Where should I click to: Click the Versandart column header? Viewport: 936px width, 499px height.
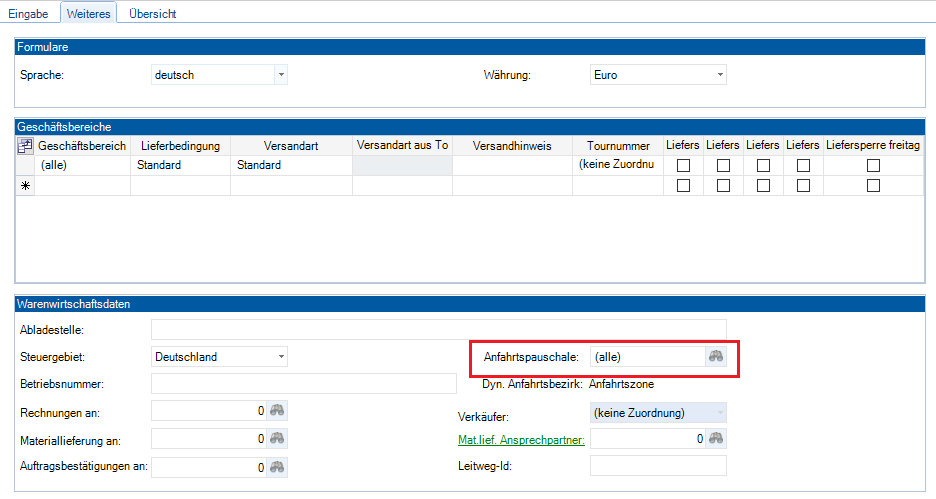(x=290, y=146)
